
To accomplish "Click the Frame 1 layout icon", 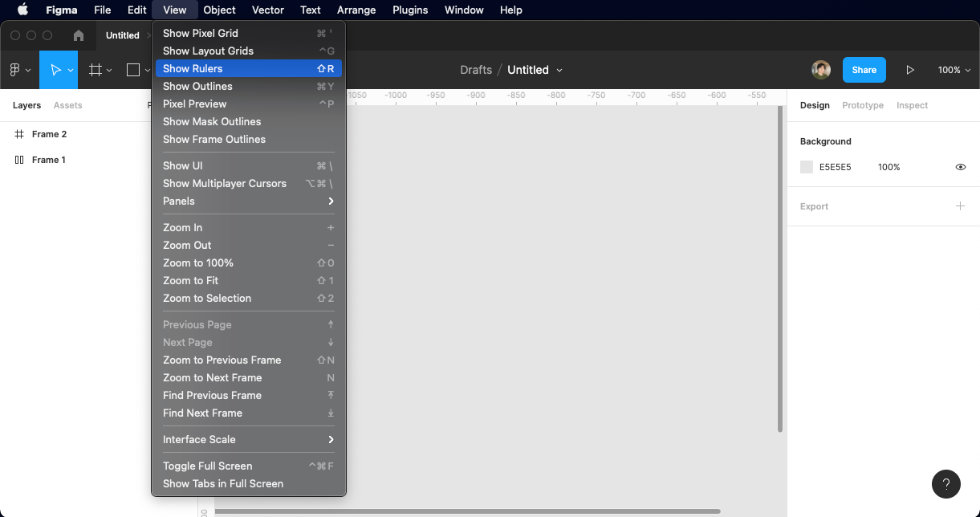I will (19, 160).
